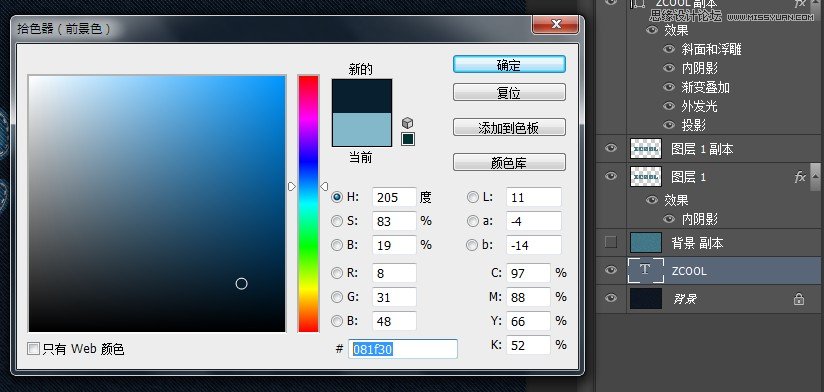824x392 pixels.
Task: Click the L value field
Action: [534, 197]
